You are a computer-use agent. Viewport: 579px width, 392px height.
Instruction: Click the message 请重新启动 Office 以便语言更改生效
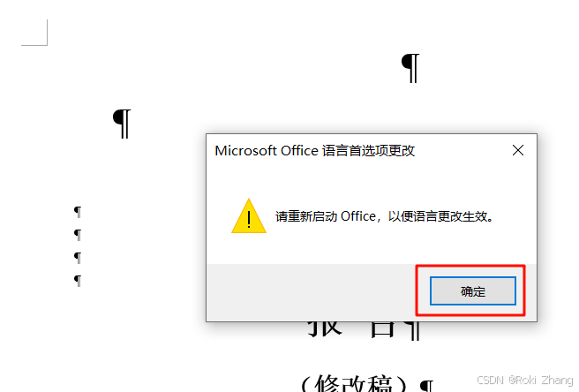point(385,216)
